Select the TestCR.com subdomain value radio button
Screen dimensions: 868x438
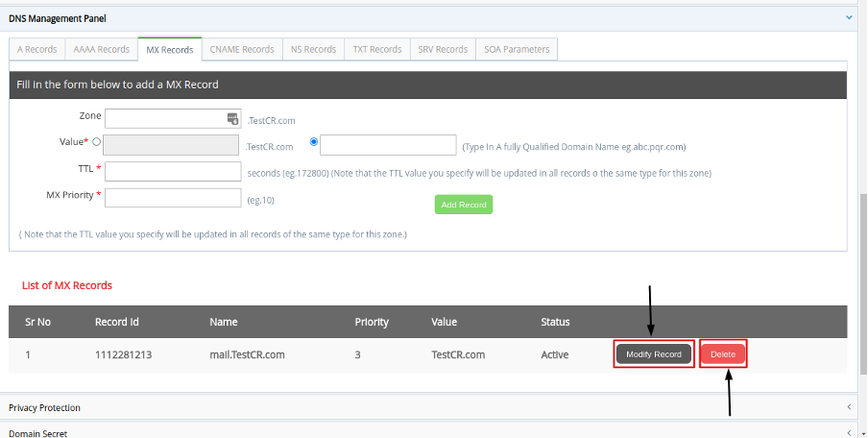coord(96,142)
